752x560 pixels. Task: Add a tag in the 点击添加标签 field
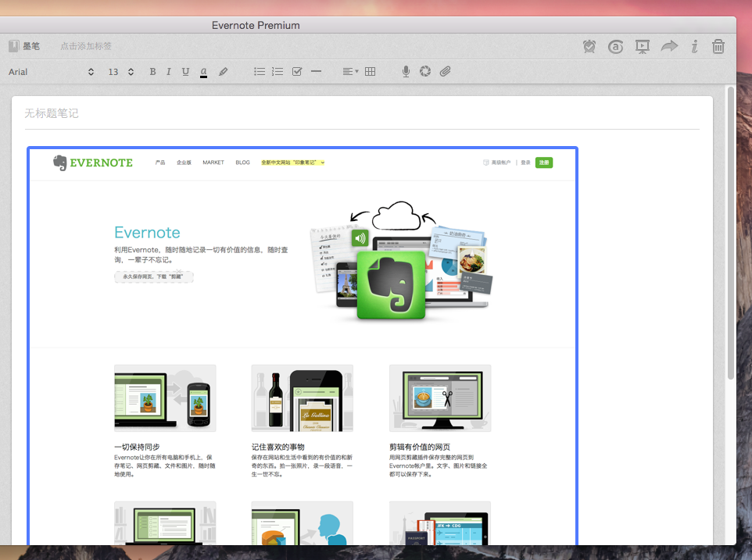point(86,46)
